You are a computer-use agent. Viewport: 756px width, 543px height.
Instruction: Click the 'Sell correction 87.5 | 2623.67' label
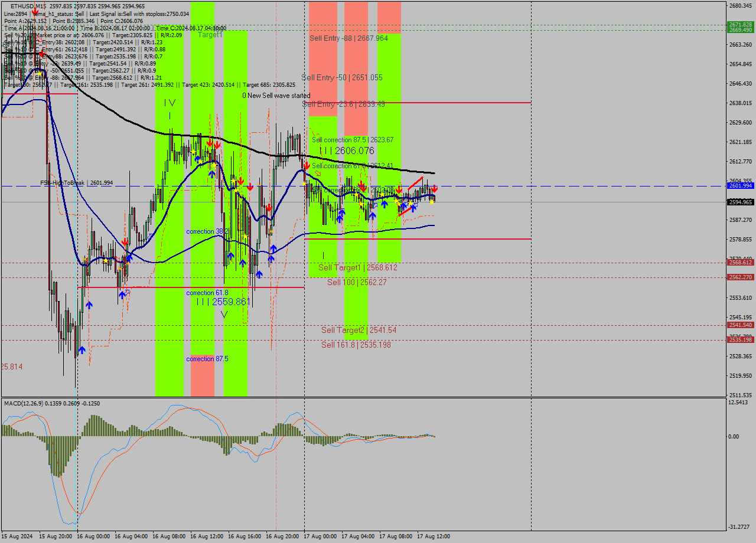coord(353,140)
